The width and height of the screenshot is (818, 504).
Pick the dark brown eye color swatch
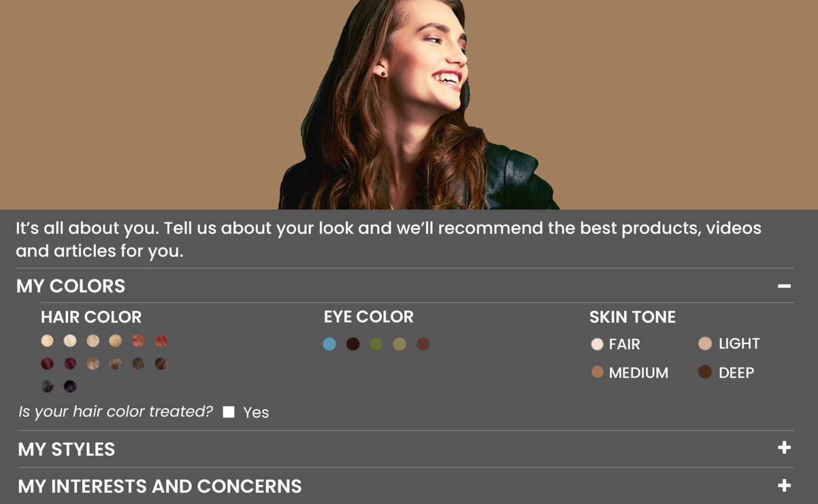(353, 344)
